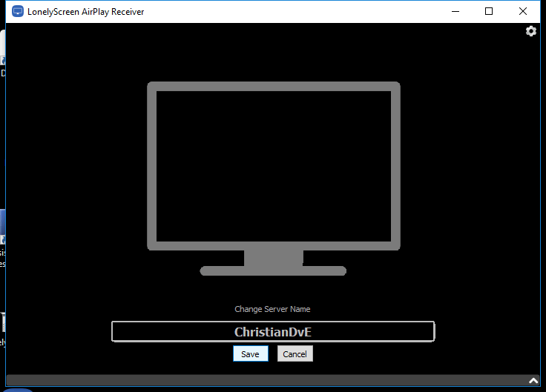Open settings with the gear icon
This screenshot has width=546, height=392.
pyautogui.click(x=530, y=31)
